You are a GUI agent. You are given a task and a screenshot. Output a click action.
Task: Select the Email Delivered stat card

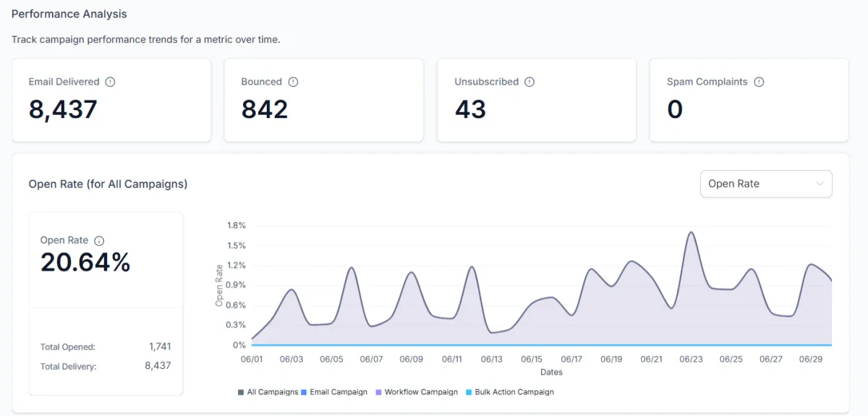(111, 100)
